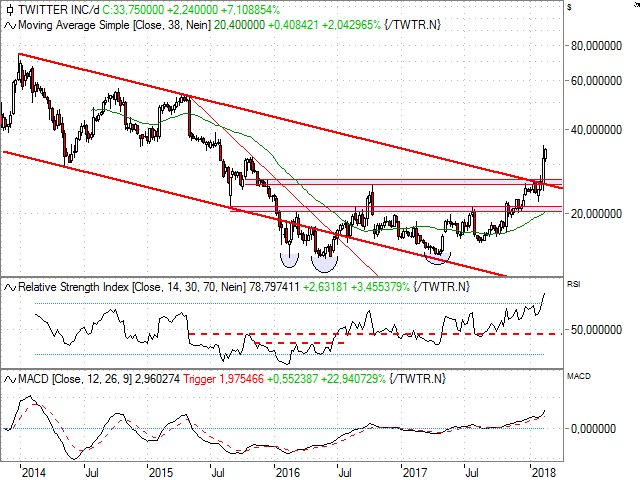This screenshot has width=640, height=480.
Task: Click the blue semicircle bottom marker in 2017
Action: (438, 258)
